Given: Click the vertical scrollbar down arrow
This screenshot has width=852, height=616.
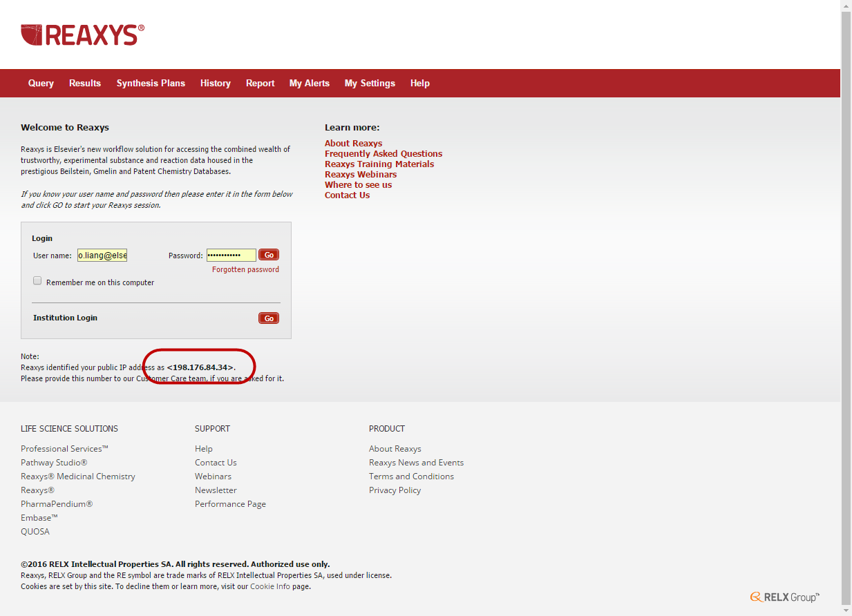Looking at the screenshot, I should (846, 610).
